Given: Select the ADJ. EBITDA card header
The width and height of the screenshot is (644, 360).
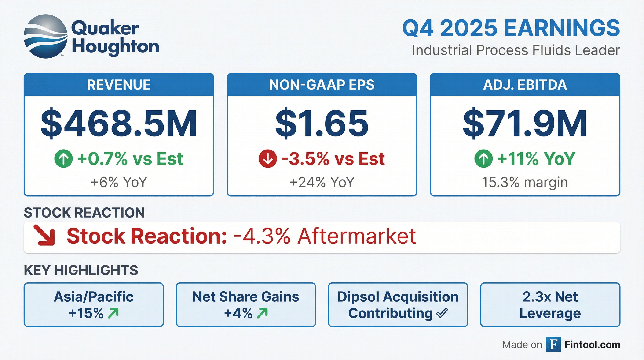Looking at the screenshot, I should coord(525,85).
